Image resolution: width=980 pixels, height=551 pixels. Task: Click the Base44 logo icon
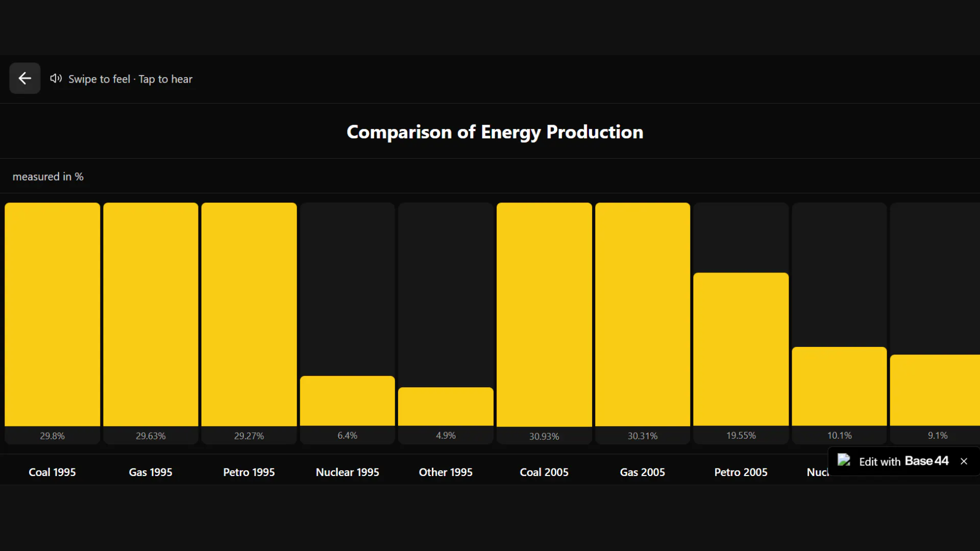[x=844, y=461]
